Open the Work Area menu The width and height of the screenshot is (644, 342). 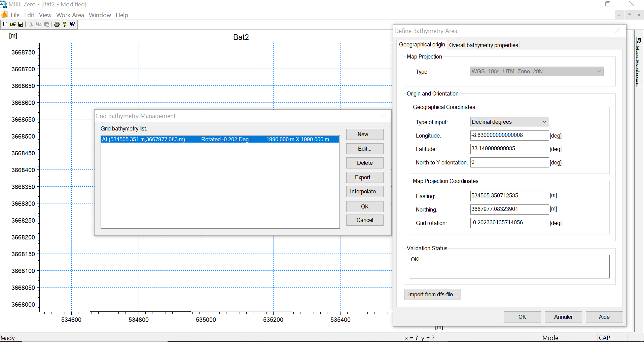[70, 15]
